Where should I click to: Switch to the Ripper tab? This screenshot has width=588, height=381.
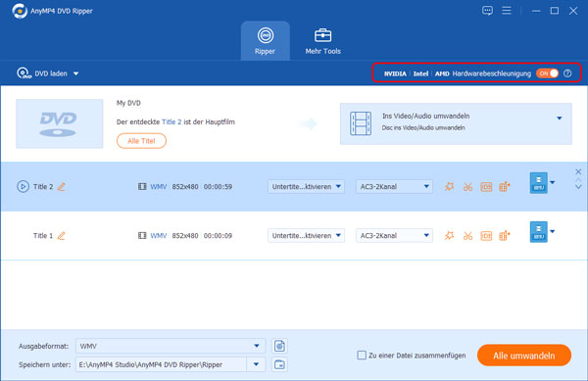(266, 41)
